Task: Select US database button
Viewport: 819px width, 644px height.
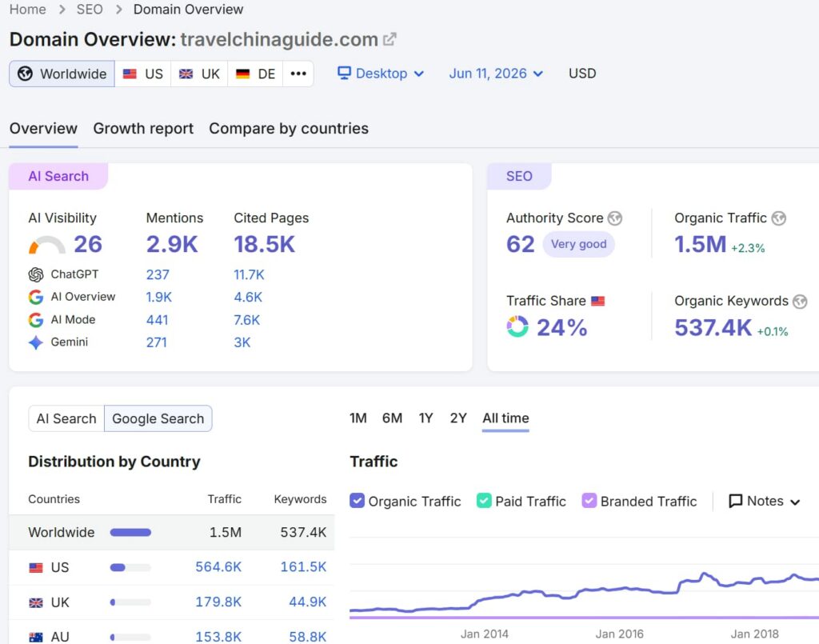Action: click(142, 74)
